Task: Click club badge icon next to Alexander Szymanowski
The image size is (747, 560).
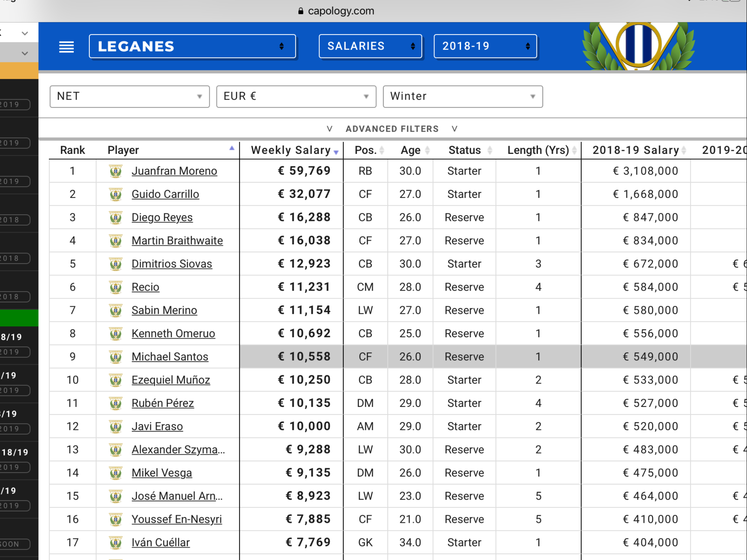Action: [116, 450]
